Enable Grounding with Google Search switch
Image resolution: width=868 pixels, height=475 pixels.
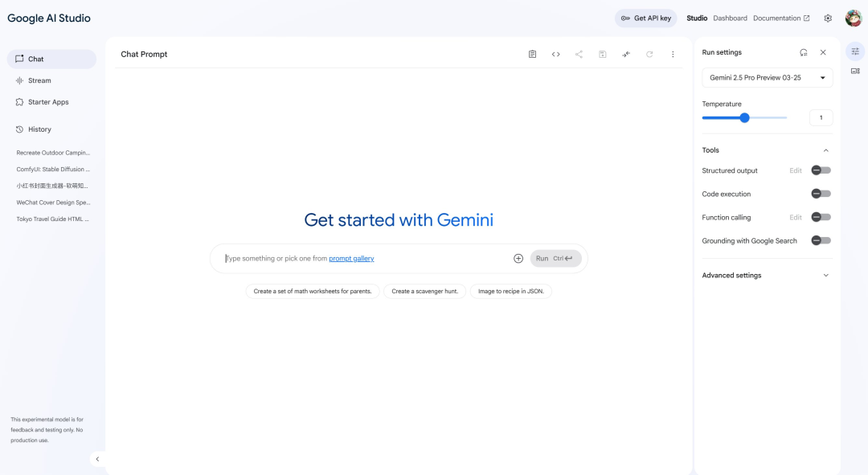click(x=821, y=240)
